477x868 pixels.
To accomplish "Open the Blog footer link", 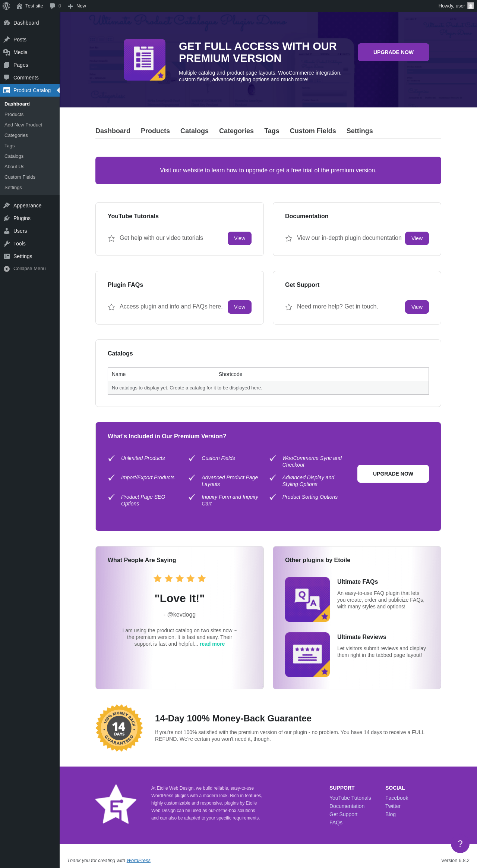I will pos(391,814).
